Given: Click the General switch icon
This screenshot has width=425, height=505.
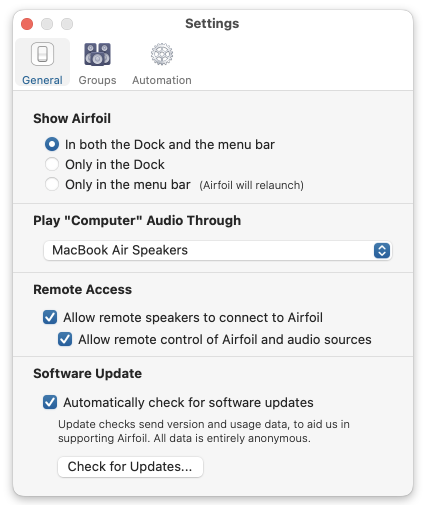Looking at the screenshot, I should pyautogui.click(x=42, y=54).
